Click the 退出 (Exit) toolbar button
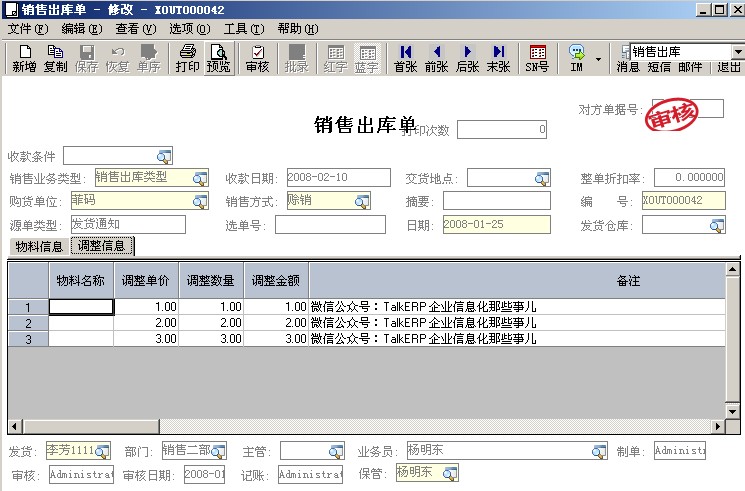 click(x=729, y=67)
